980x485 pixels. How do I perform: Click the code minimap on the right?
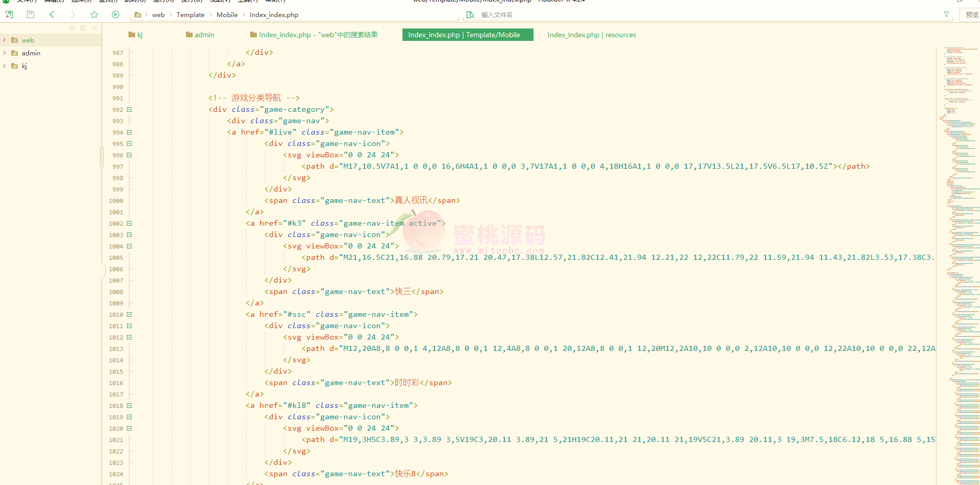coord(958,259)
